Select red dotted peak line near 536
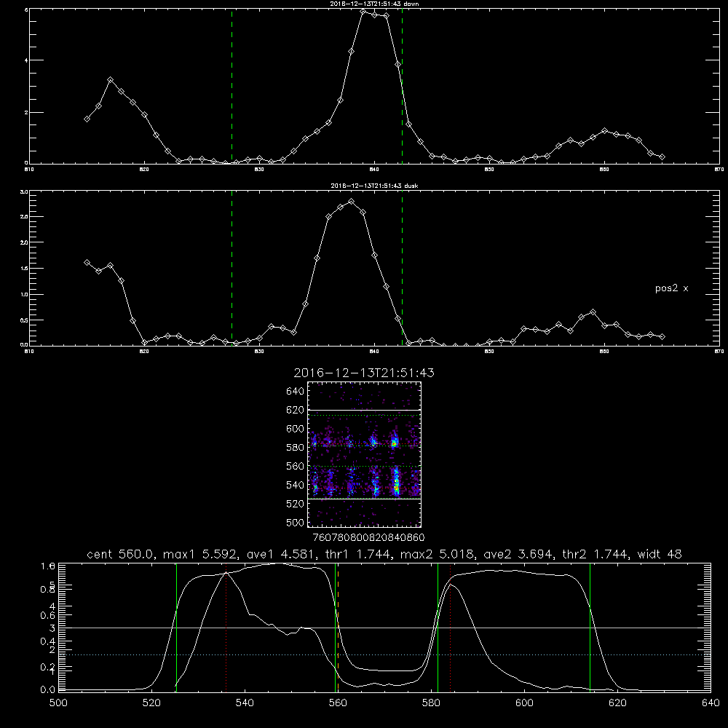 click(226, 627)
